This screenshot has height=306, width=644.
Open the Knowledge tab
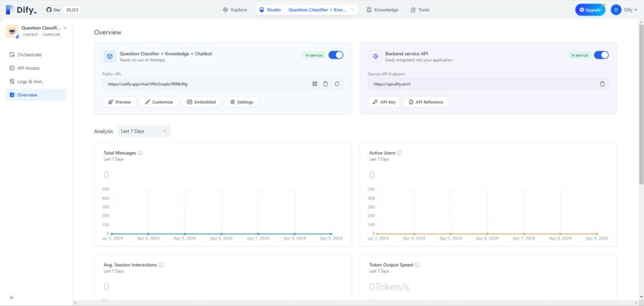coord(382,10)
